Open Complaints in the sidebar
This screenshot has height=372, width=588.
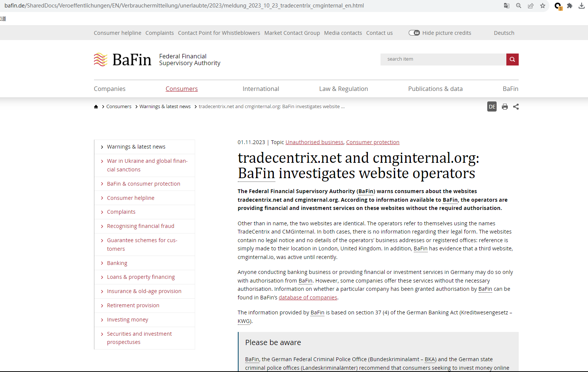[145, 212]
